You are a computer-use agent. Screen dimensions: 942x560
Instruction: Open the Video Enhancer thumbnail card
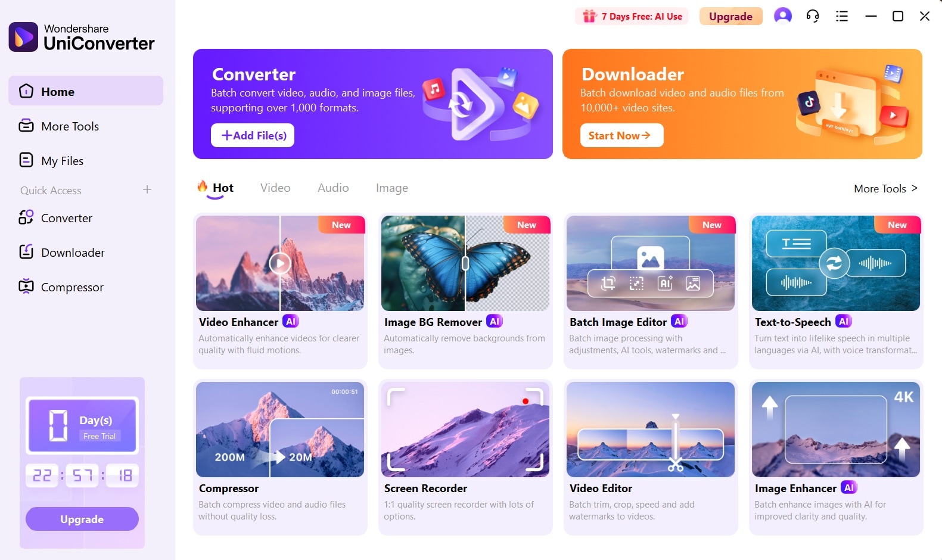click(280, 263)
